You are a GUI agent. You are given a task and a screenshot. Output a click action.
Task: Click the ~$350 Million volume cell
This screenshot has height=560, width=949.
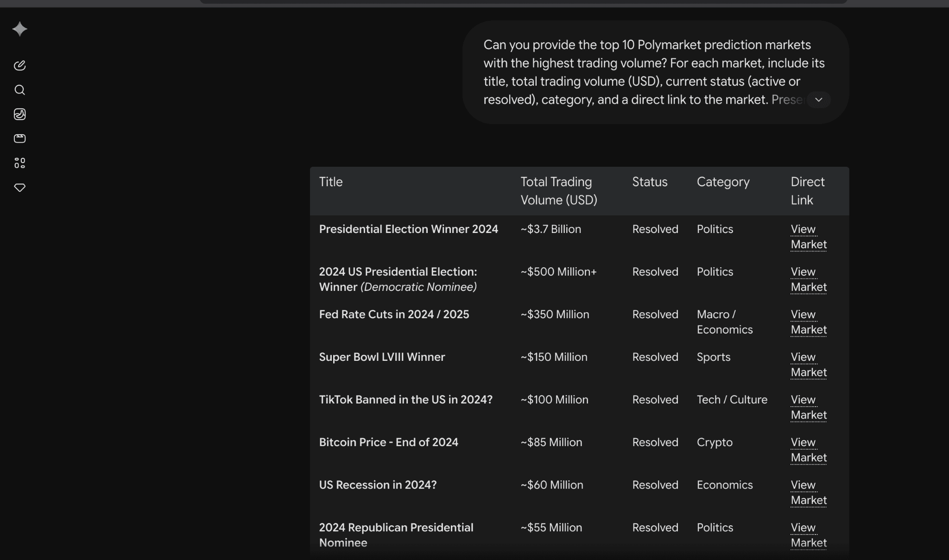pos(555,315)
